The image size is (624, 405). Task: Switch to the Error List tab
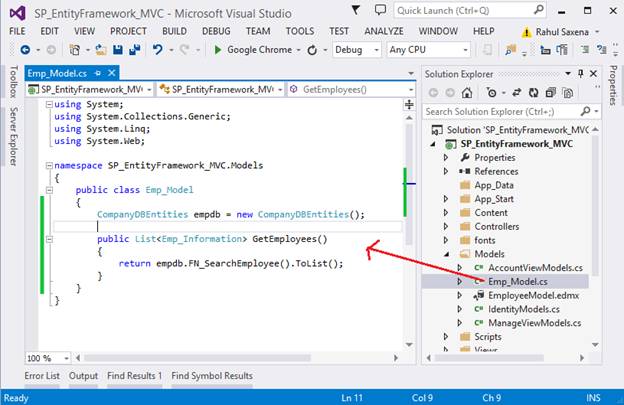pos(42,376)
